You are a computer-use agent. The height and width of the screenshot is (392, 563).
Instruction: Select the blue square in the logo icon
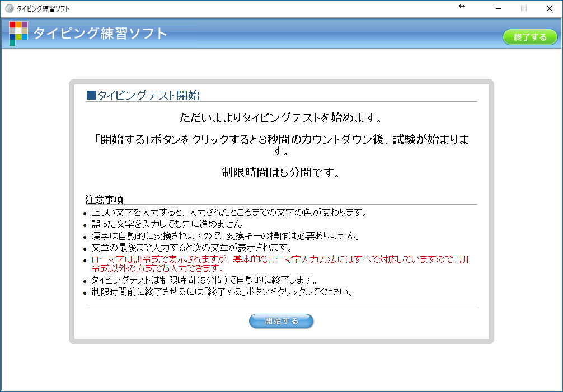coord(13,37)
